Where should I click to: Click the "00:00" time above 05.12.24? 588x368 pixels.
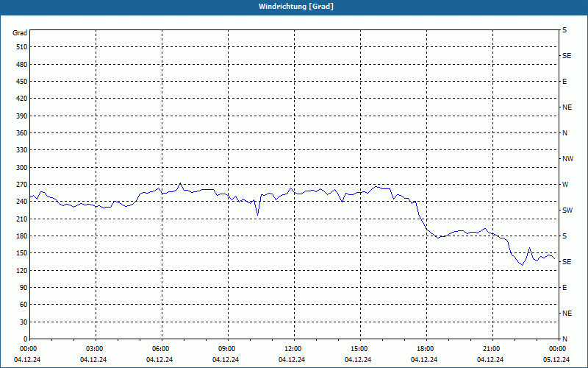tap(559, 349)
